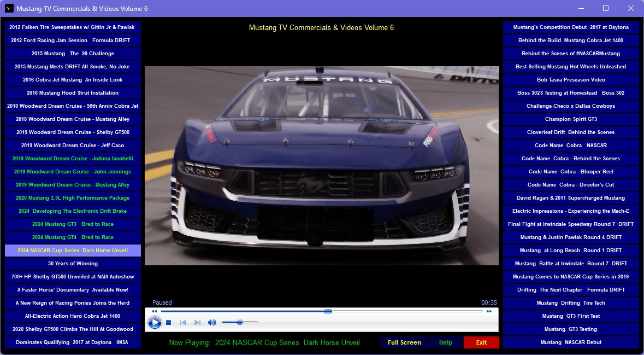Play A Faster Horse Documentary video
The height and width of the screenshot is (355, 644).
(73, 290)
